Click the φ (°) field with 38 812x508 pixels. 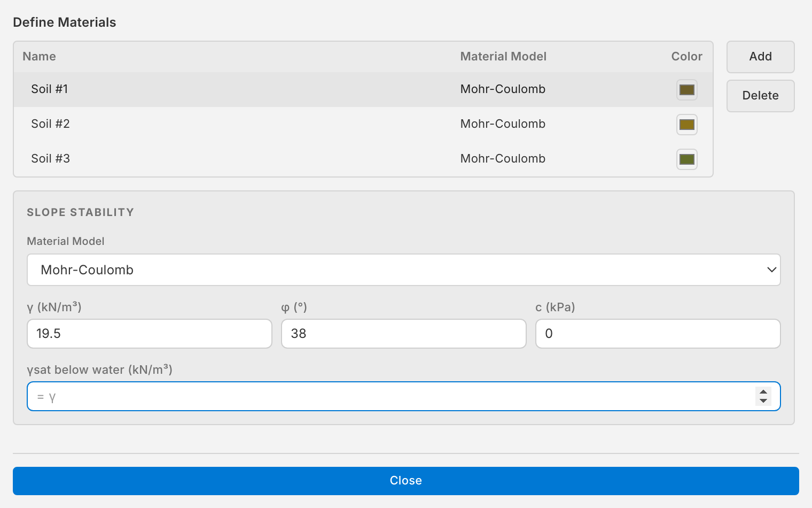[404, 334]
